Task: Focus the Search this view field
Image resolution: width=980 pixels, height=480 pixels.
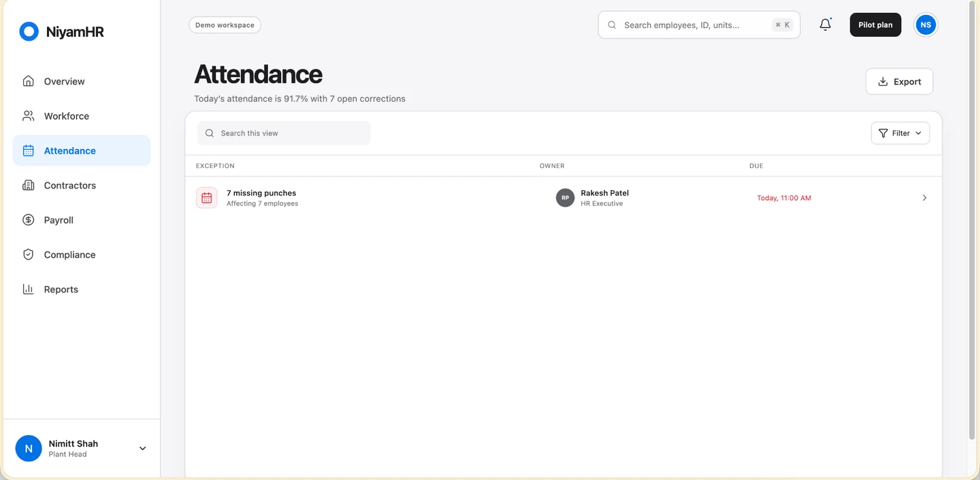Action: [284, 133]
